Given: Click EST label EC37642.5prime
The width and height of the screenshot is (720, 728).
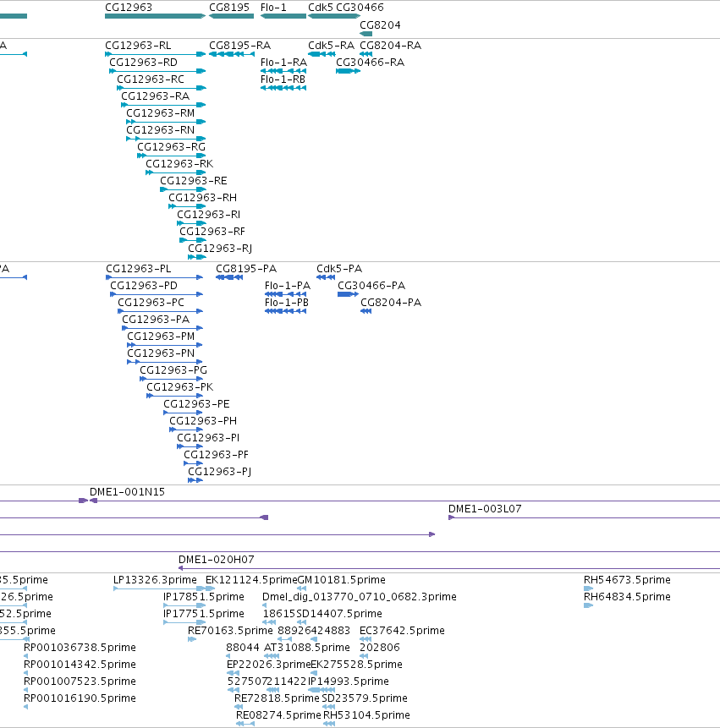Looking at the screenshot, I should click(402, 631).
